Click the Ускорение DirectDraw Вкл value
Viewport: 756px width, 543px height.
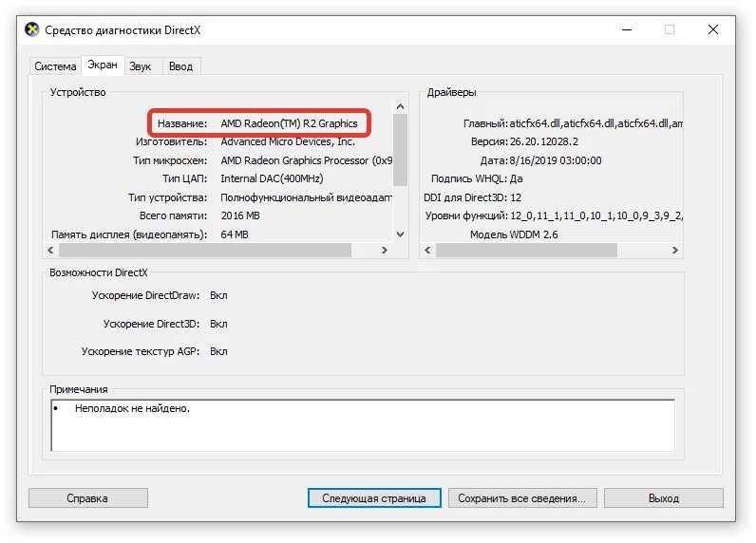pyautogui.click(x=218, y=295)
